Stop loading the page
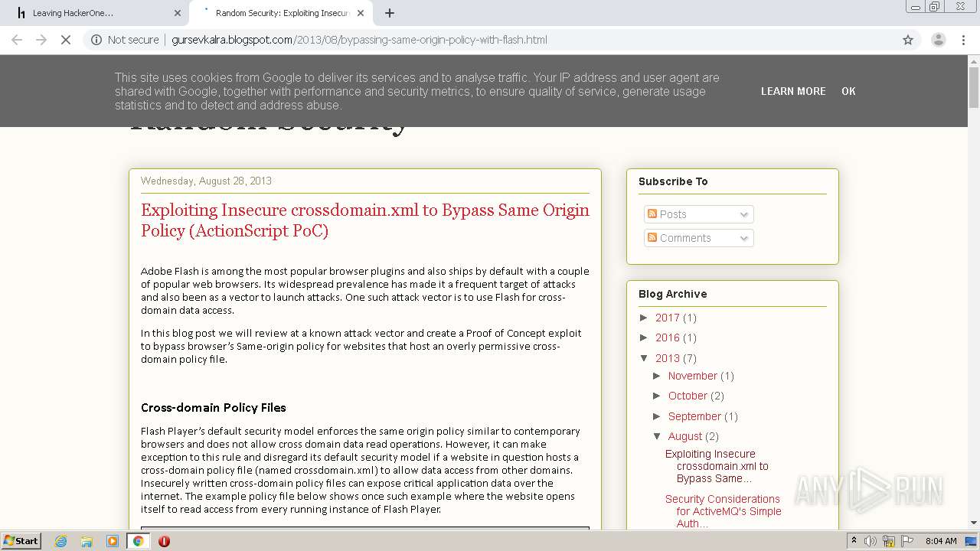This screenshot has height=551, width=980. tap(66, 40)
